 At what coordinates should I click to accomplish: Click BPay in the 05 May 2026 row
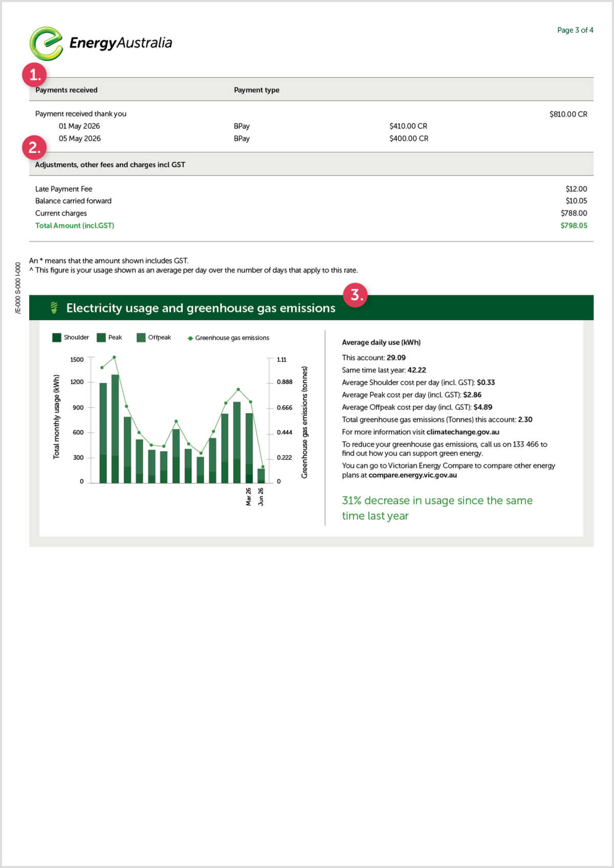tap(242, 139)
